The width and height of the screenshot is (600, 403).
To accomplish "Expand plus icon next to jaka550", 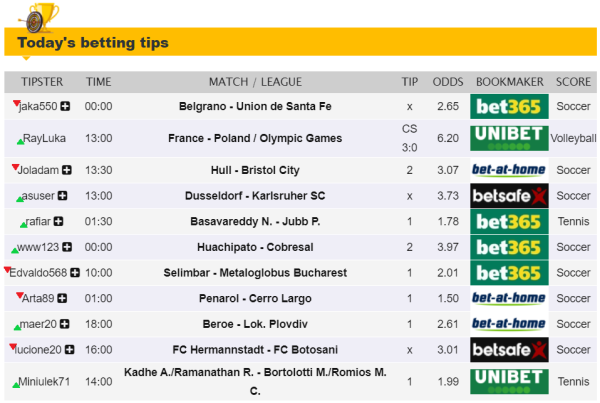I will [66, 106].
